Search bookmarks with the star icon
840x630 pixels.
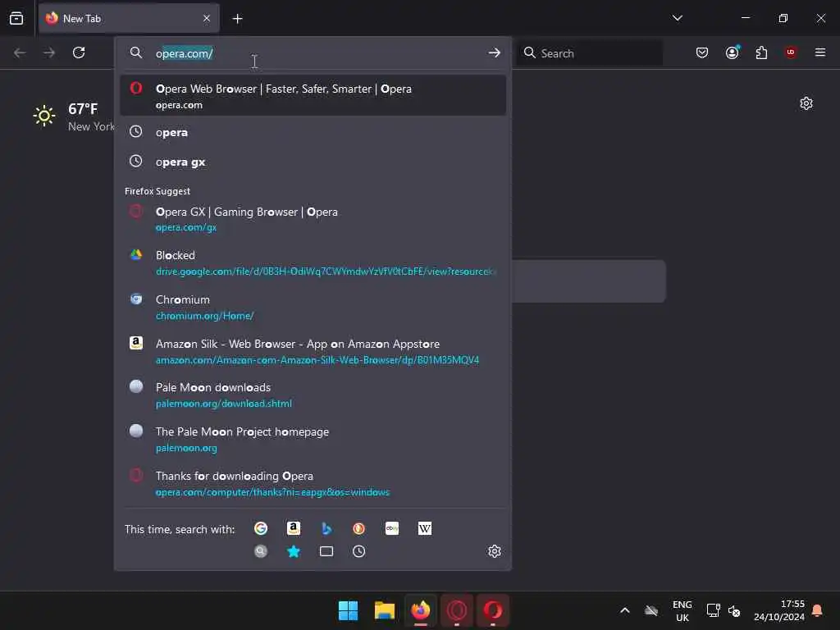coord(294,551)
